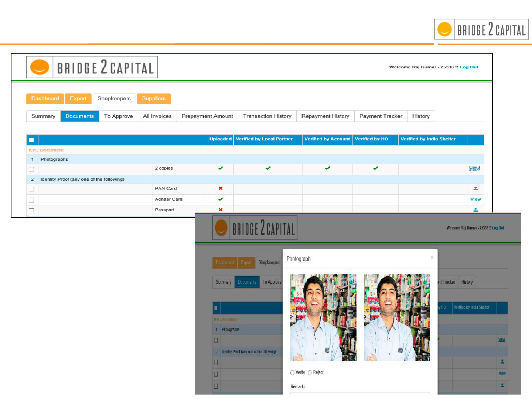Screen dimensions: 532x399
Task: Select the Verify radio button
Action: point(292,373)
